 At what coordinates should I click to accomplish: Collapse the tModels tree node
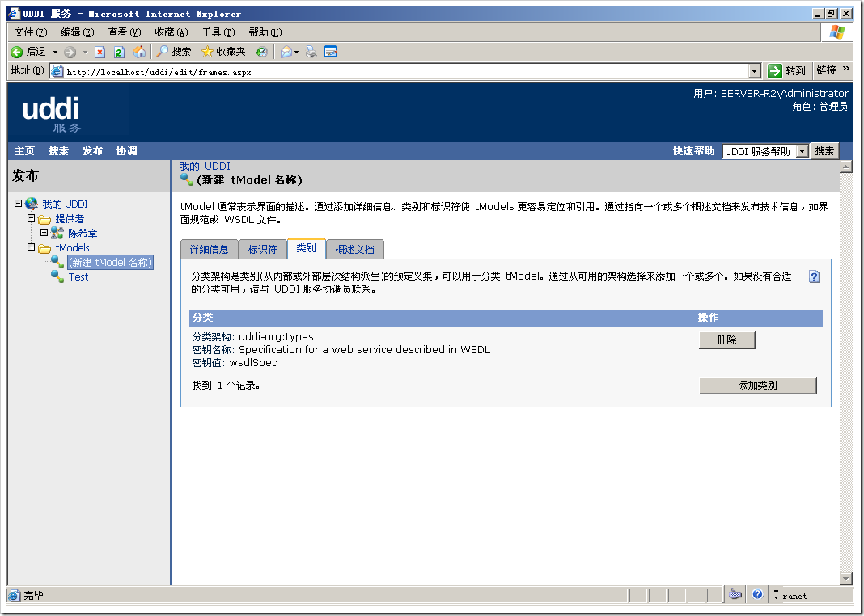point(32,247)
